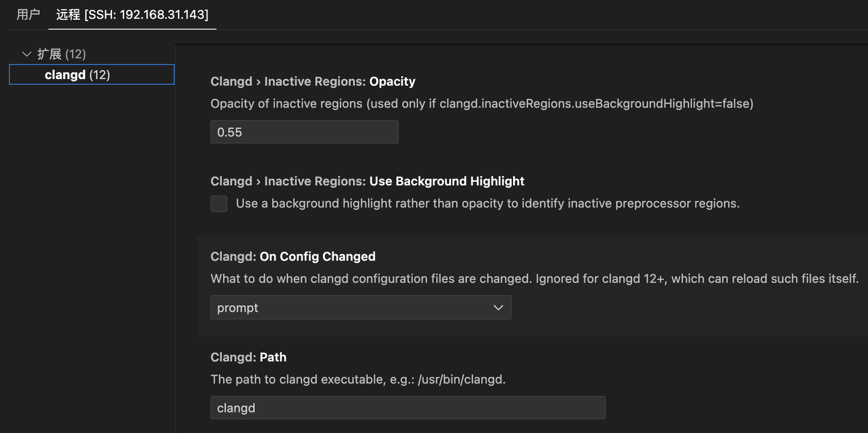Click the On Config Changed description text
The image size is (868, 433).
click(534, 279)
